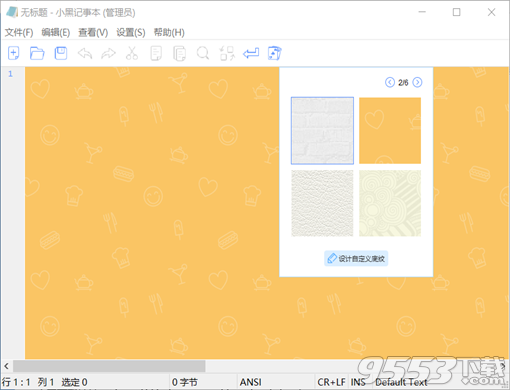Open the 编辑(E) menu
Viewport: 510px width, 390px height.
pos(56,32)
